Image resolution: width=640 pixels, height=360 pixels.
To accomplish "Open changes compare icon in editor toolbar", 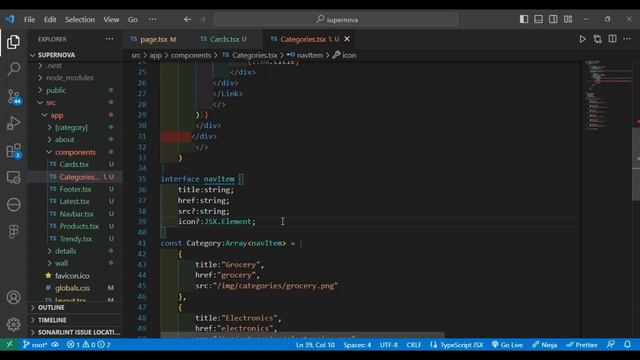I will [598, 39].
